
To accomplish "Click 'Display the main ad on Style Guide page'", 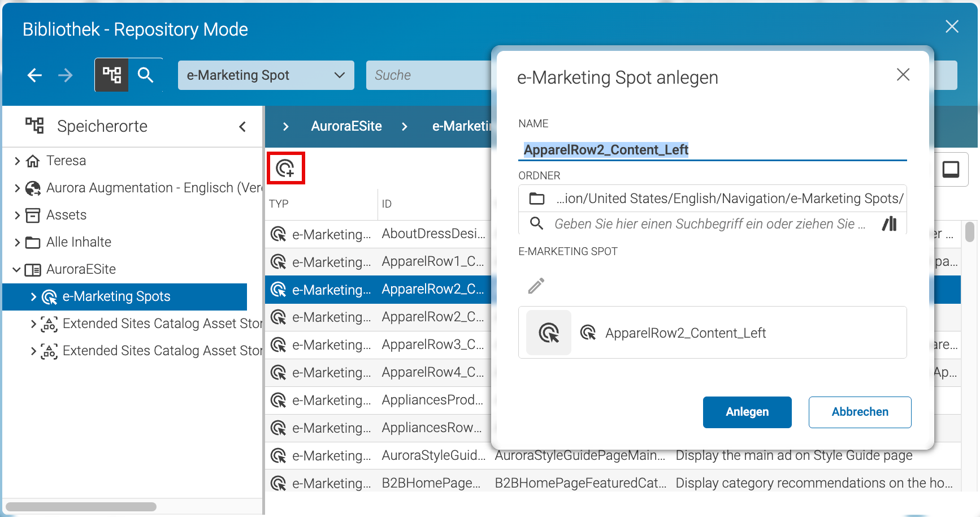I will 794,455.
